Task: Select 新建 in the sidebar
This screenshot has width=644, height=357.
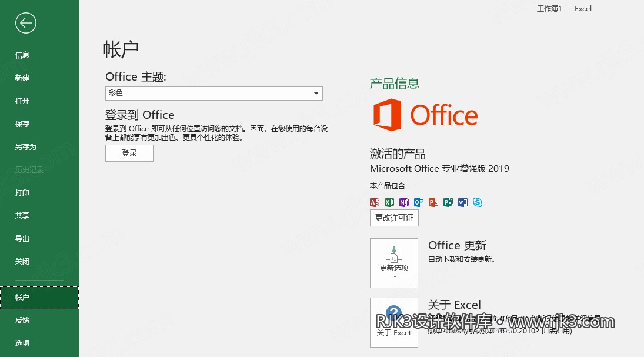Action: tap(22, 78)
